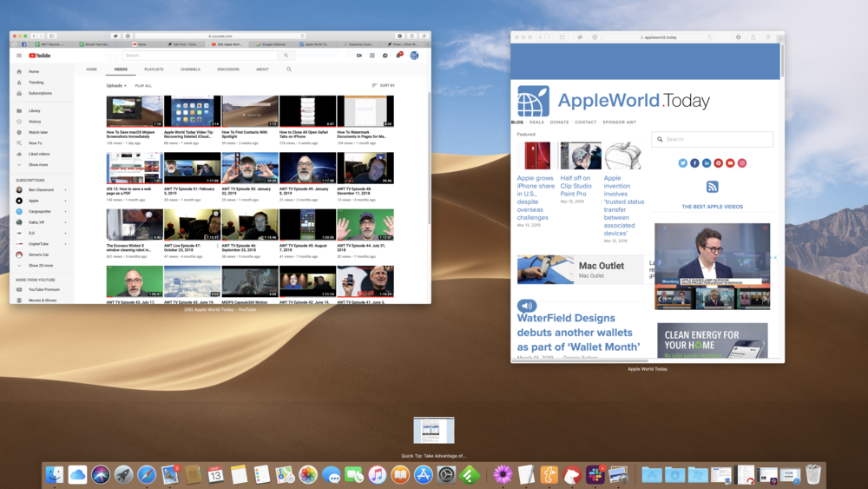
Task: Play audio with the blue speaker icon
Action: 527,305
